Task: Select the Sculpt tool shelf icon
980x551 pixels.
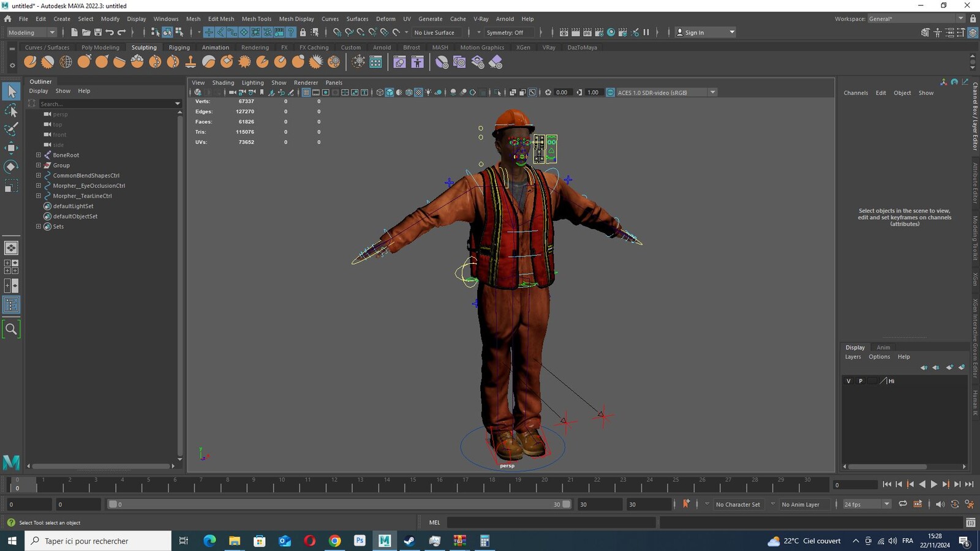Action: point(30,62)
